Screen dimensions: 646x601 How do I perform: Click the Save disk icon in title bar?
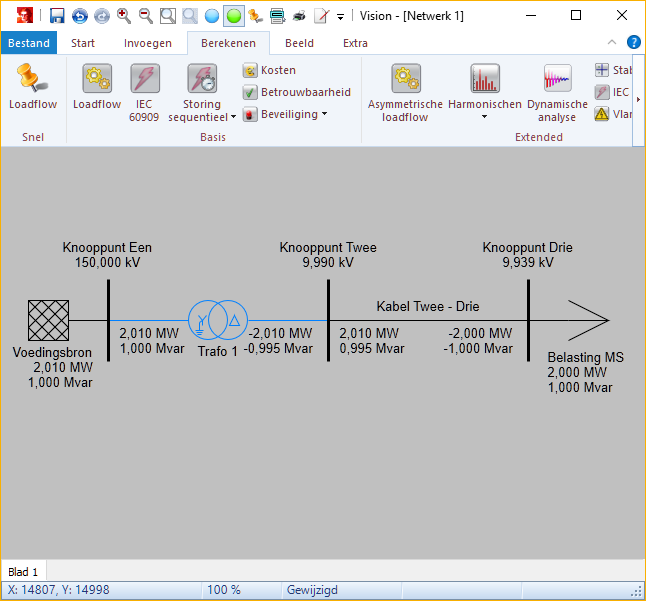tap(57, 16)
